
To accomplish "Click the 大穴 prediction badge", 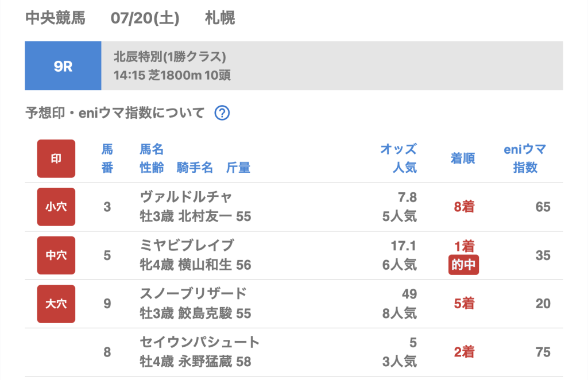I will pyautogui.click(x=56, y=304).
